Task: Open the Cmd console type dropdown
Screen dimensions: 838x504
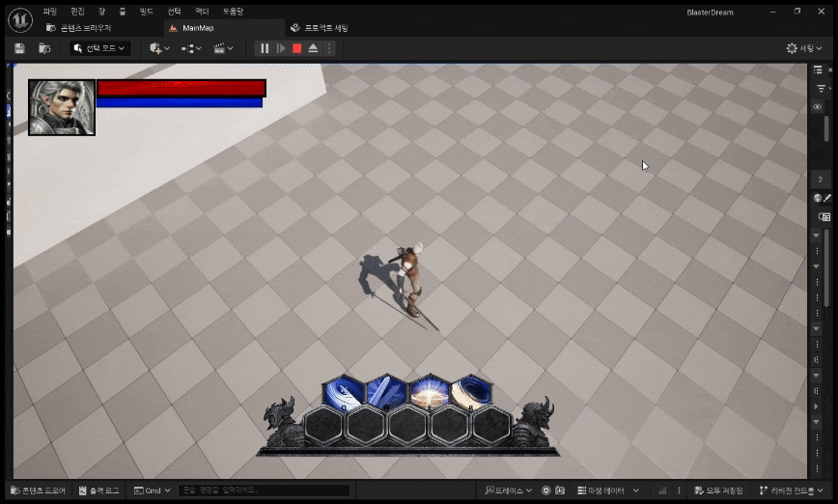Action: pos(152,490)
